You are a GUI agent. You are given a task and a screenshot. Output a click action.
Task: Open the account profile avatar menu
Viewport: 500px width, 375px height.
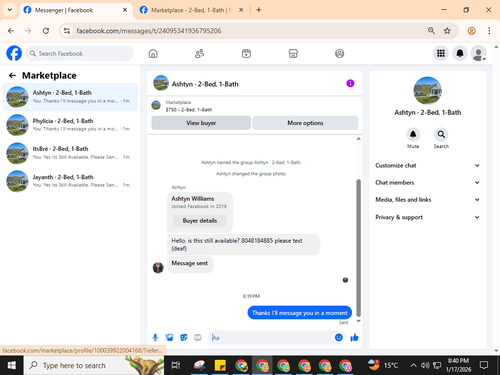(x=478, y=53)
